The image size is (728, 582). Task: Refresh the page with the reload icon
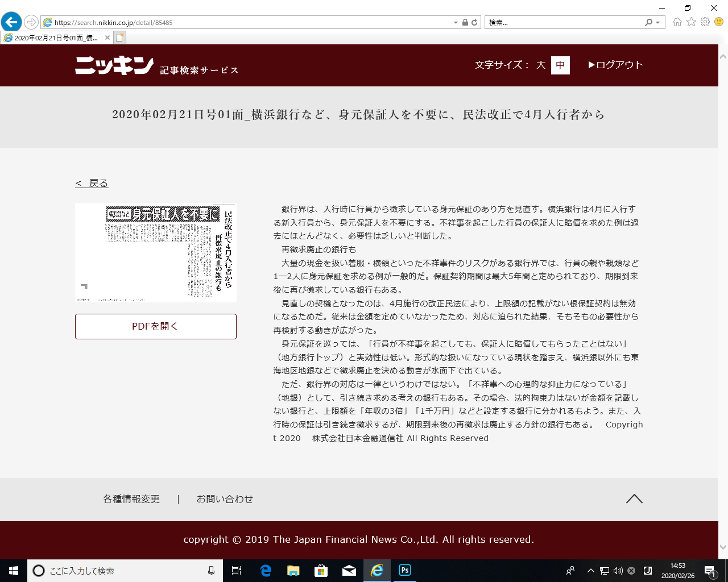point(474,23)
